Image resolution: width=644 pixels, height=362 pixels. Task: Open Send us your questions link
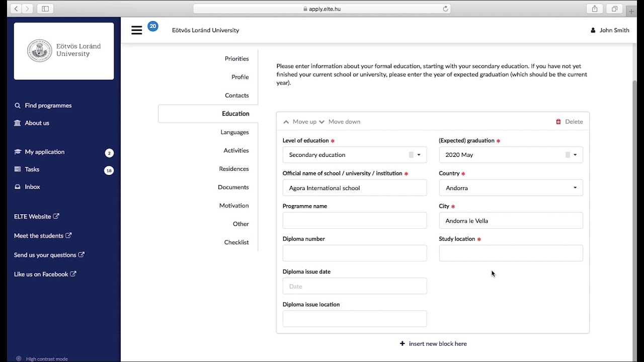[49, 255]
